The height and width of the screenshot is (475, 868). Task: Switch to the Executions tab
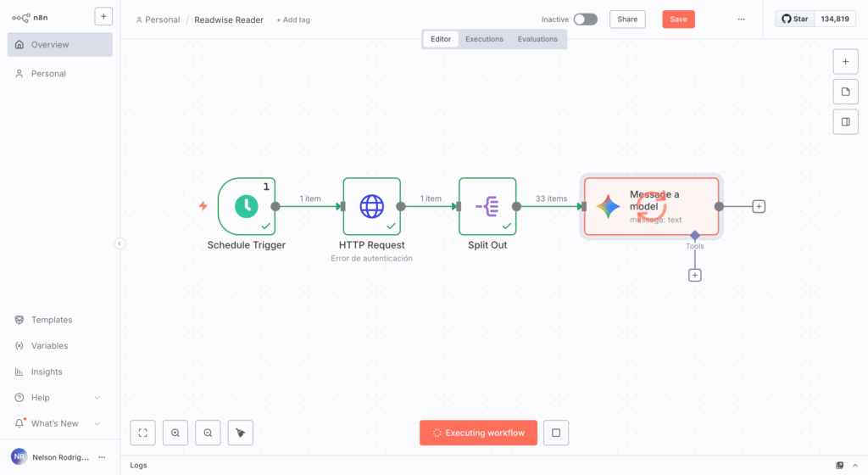484,39
